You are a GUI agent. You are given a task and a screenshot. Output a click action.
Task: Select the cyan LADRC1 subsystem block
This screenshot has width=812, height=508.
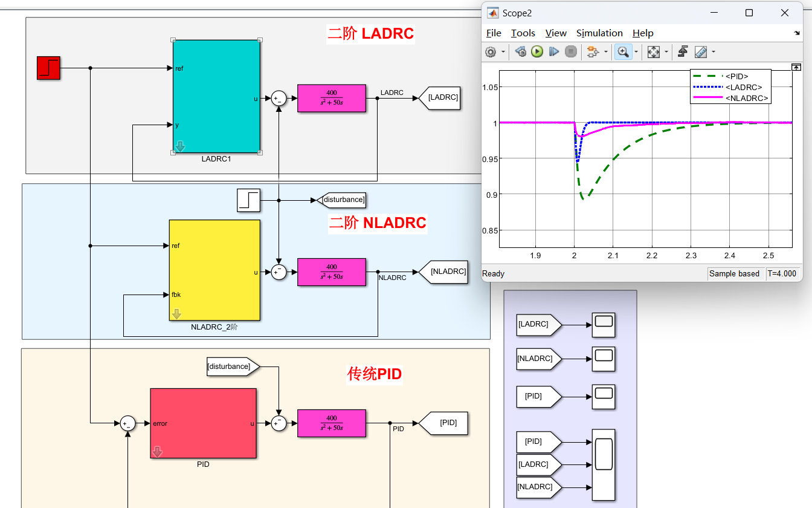(217, 97)
